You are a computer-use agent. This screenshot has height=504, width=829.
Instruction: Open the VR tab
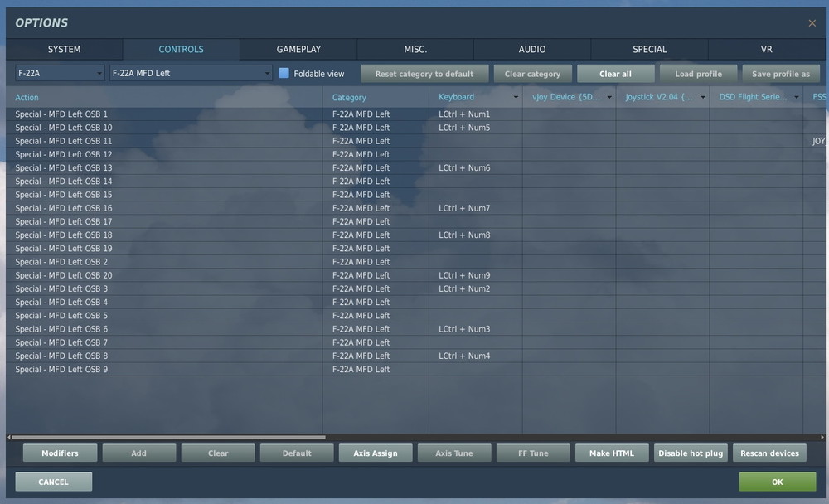(x=766, y=49)
